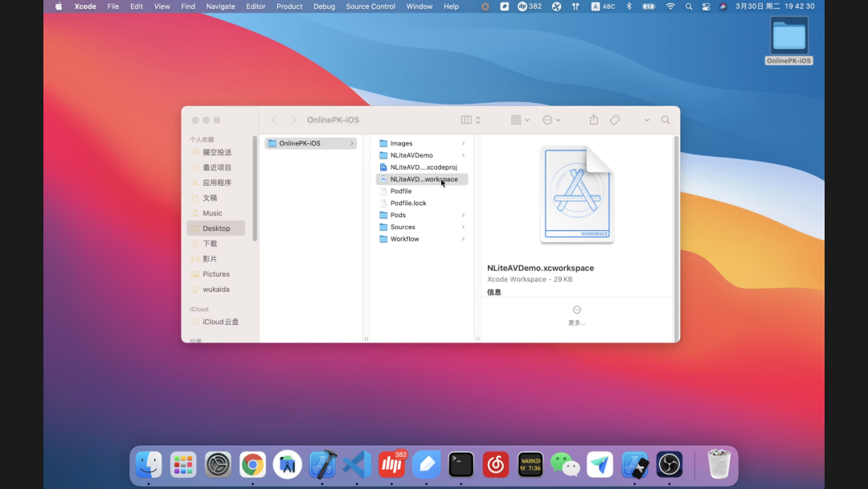The image size is (868, 489).
Task: Change Finder view mode with column selector
Action: [470, 120]
